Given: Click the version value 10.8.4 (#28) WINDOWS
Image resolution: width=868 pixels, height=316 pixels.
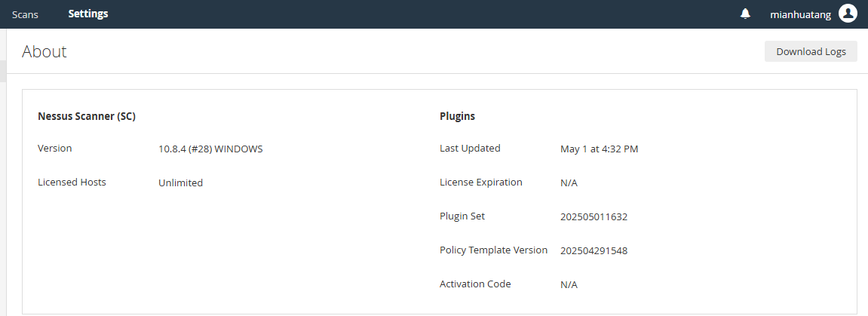Looking at the screenshot, I should point(210,149).
